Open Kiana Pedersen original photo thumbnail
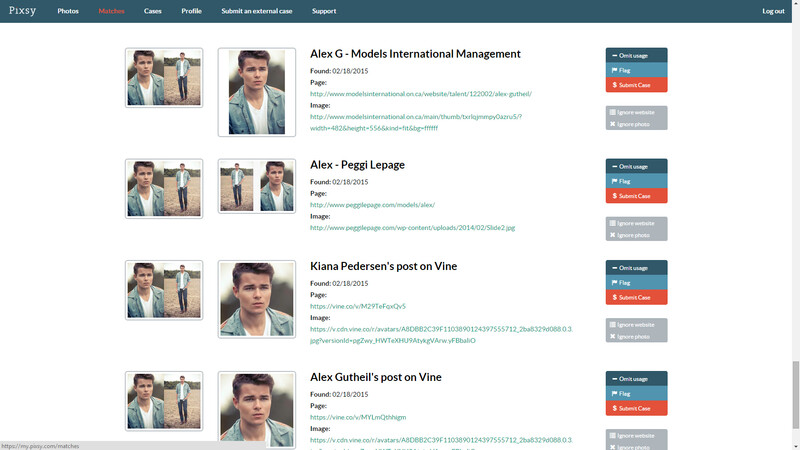Screen dimensions: 800x450 [x=164, y=290]
